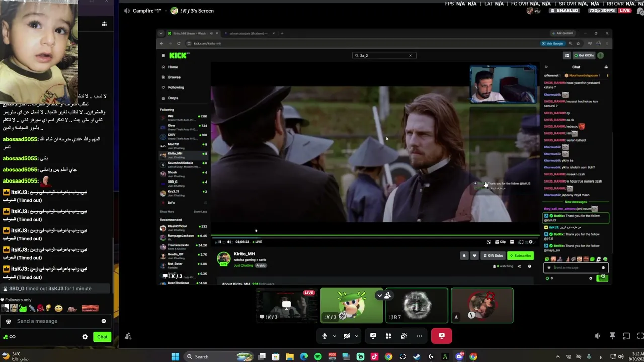Open more call options (three dots)

point(419,336)
